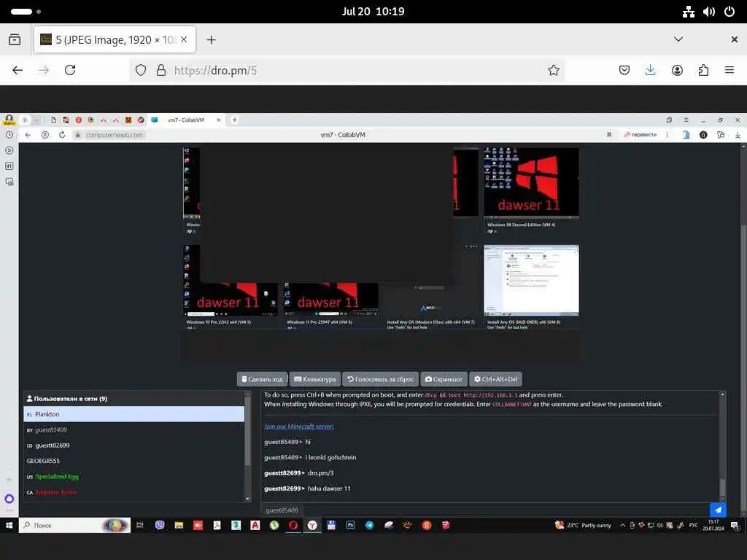Image resolution: width=747 pixels, height=560 pixels.
Task: Select user 'Plankton' in online list
Action: 134,414
